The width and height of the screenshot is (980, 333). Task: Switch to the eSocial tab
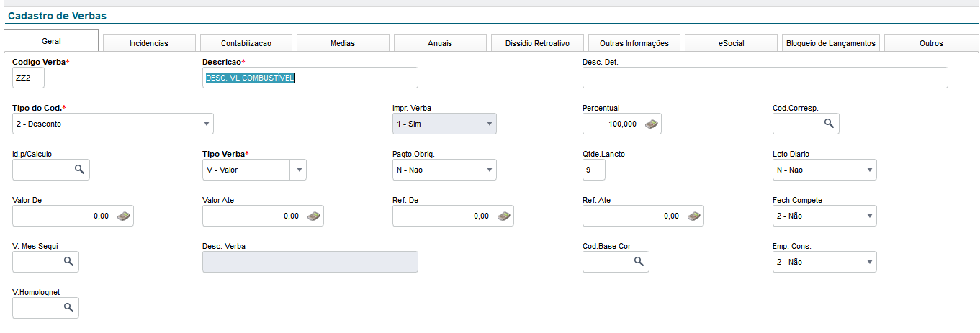click(x=731, y=43)
